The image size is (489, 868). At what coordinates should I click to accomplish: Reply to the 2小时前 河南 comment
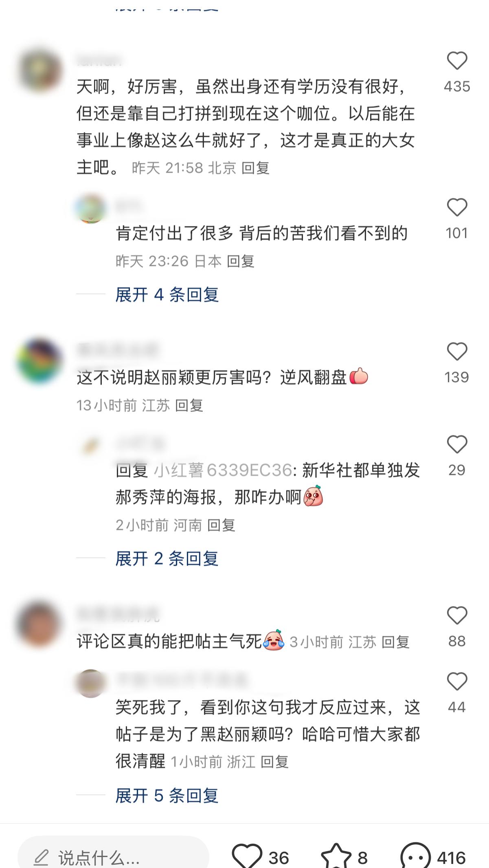pyautogui.click(x=221, y=525)
